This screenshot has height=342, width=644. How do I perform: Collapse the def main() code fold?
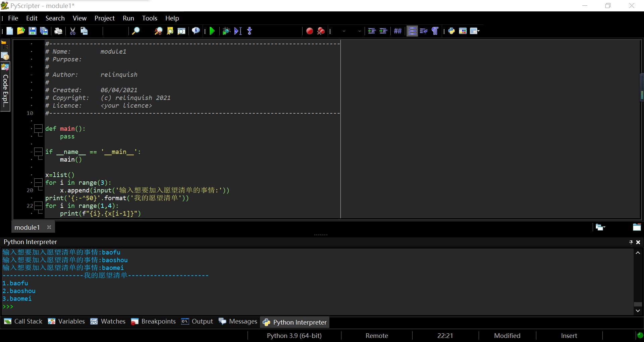39,128
